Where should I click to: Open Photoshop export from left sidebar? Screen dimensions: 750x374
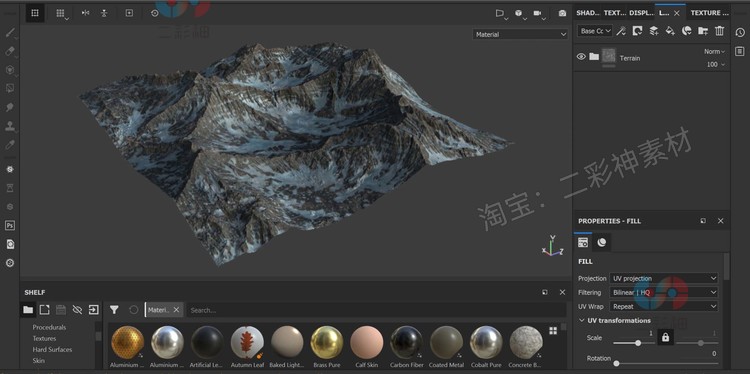pyautogui.click(x=10, y=225)
